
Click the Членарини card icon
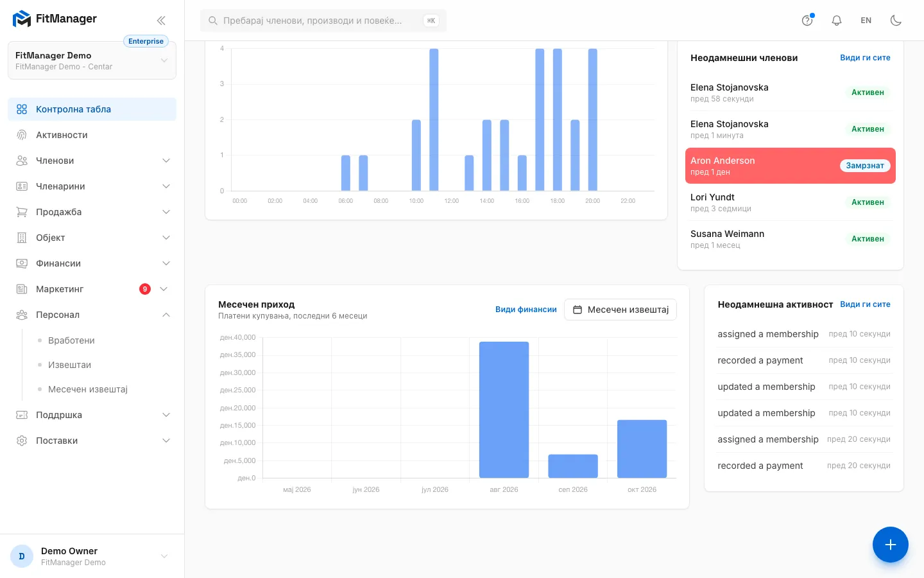(x=22, y=186)
